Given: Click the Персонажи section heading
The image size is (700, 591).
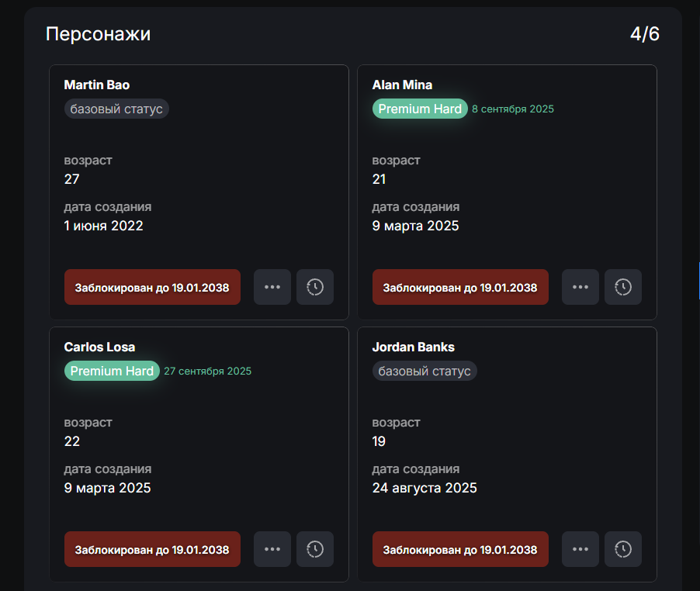Looking at the screenshot, I should [x=98, y=34].
